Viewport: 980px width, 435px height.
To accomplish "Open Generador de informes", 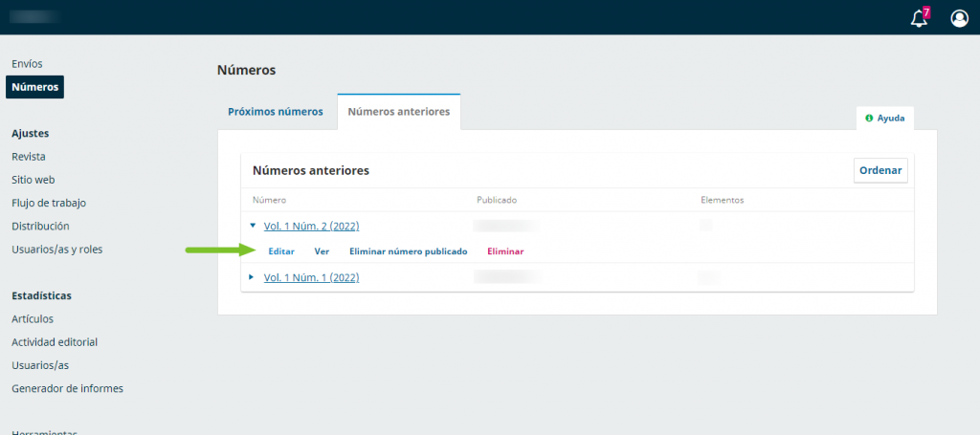I will (x=68, y=388).
